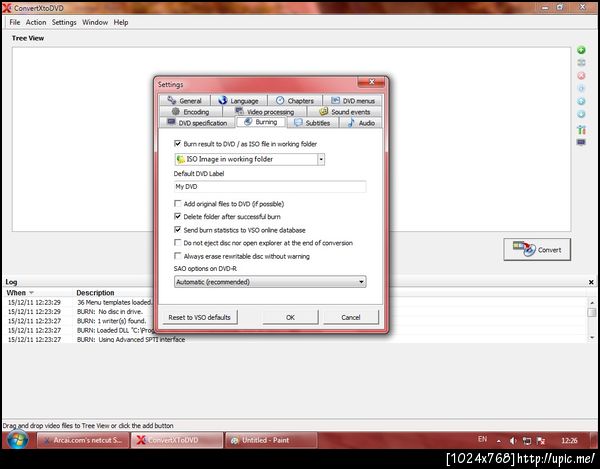Click the network tray icon
Image resolution: width=600 pixels, height=469 pixels.
tap(527, 441)
